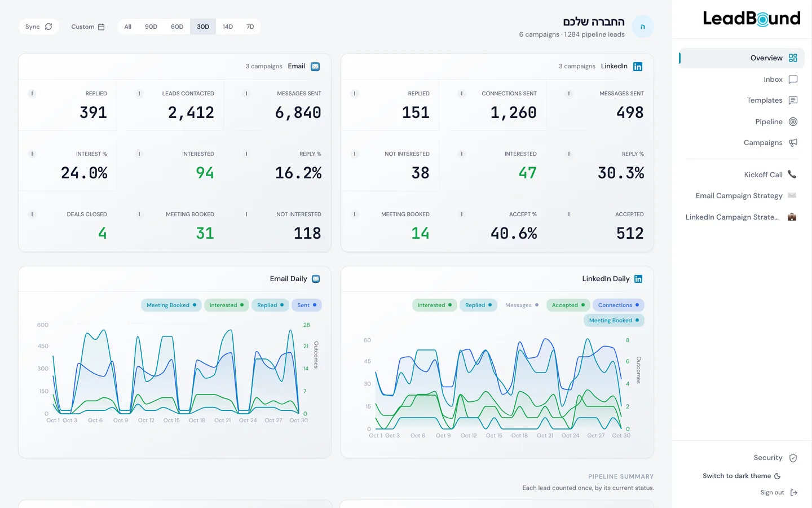Choose the 14D time range
812x508 pixels.
coord(228,27)
